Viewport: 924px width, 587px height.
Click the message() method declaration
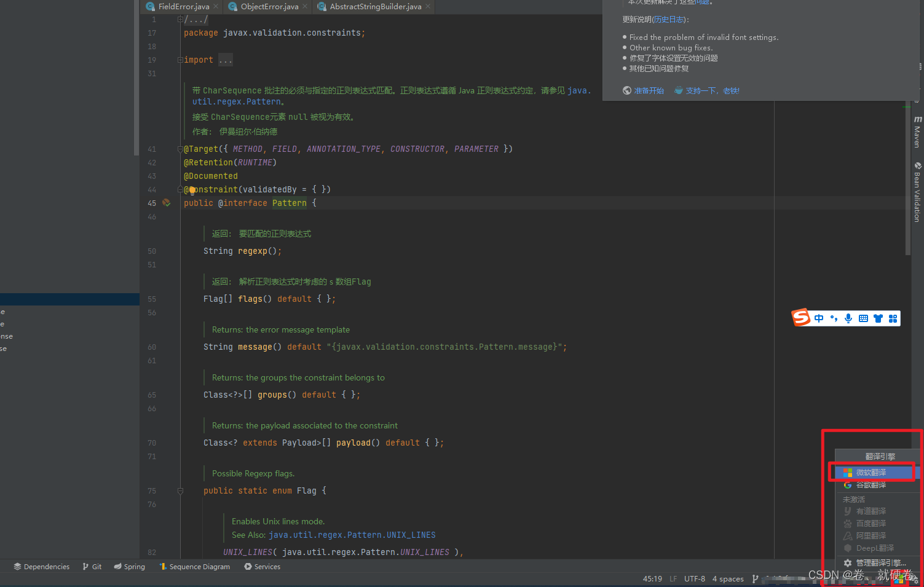pos(255,347)
